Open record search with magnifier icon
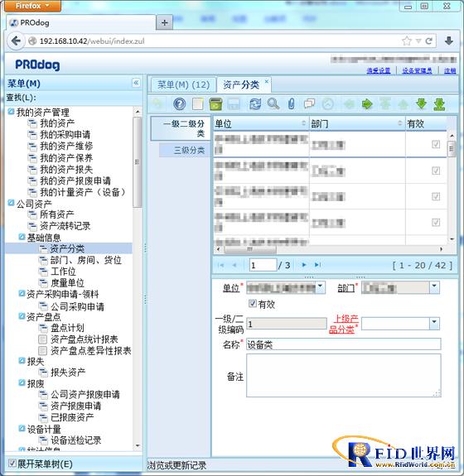 click(273, 104)
